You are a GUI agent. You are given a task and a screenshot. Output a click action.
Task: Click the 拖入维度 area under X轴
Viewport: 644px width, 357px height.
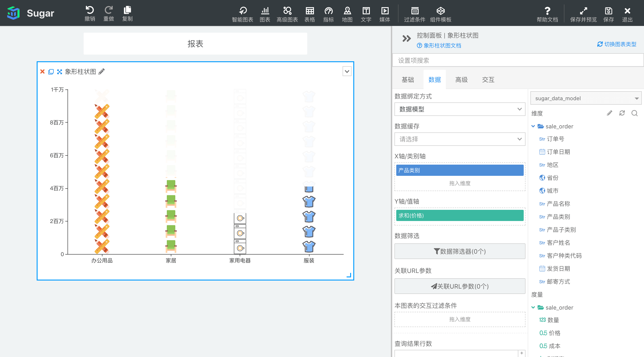460,183
